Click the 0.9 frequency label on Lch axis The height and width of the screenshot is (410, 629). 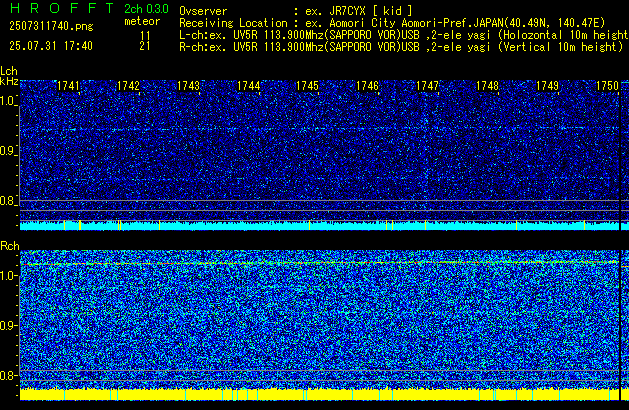(8, 151)
